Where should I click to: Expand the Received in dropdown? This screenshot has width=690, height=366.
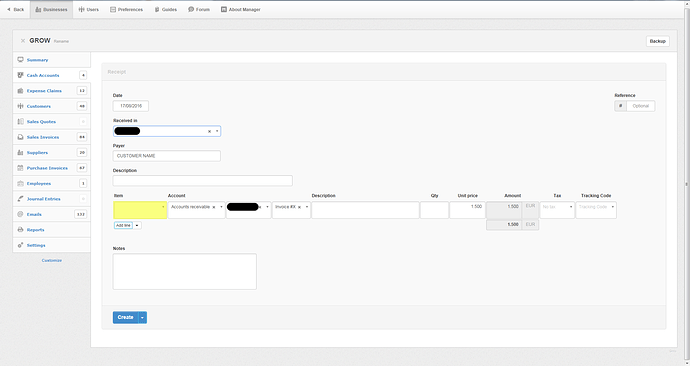click(x=217, y=131)
